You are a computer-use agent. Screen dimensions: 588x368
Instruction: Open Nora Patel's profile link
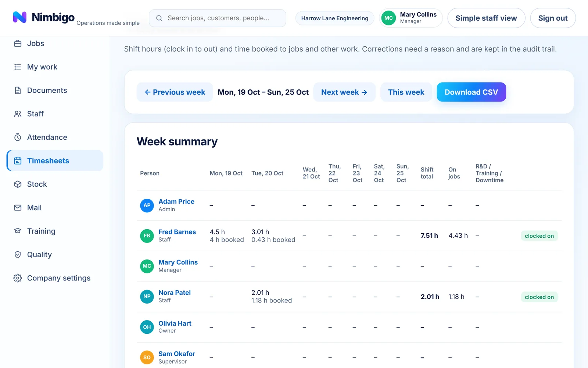[175, 293]
